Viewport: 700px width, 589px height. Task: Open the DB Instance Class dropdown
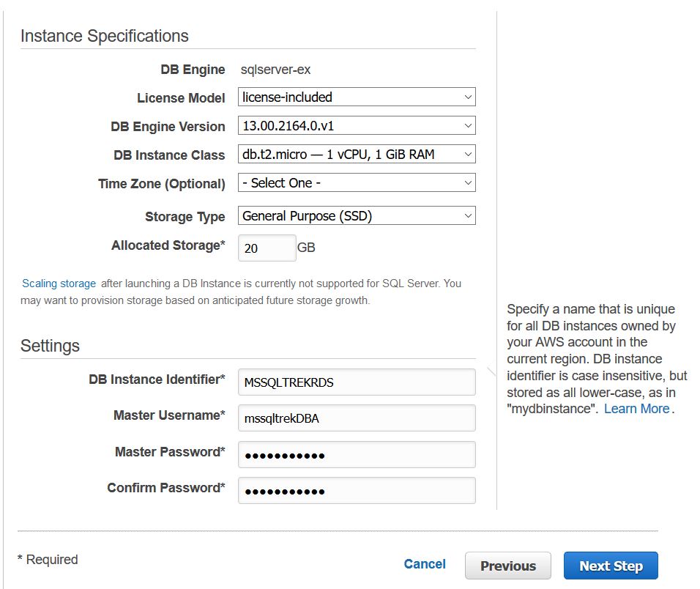(x=357, y=155)
